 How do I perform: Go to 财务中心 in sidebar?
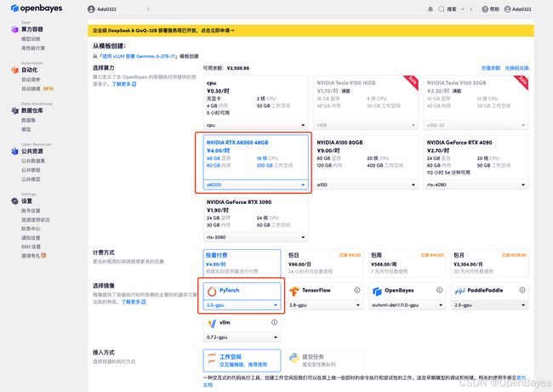[x=31, y=229]
